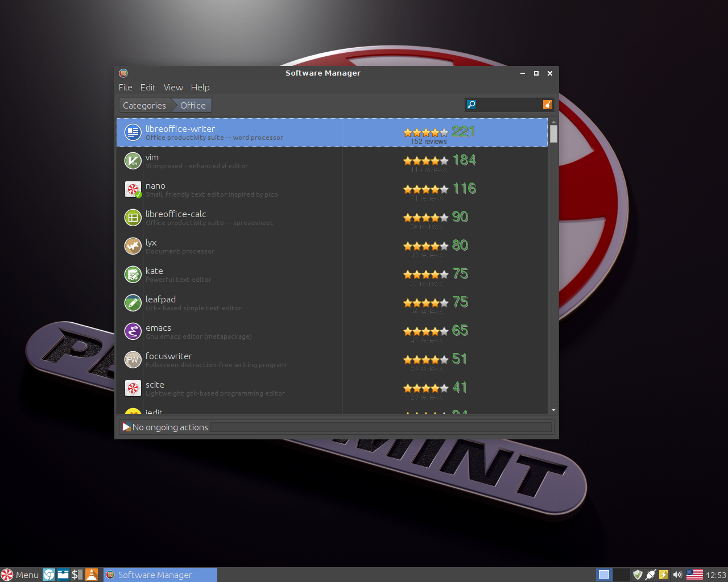Select the "emacs" package name

coord(158,328)
